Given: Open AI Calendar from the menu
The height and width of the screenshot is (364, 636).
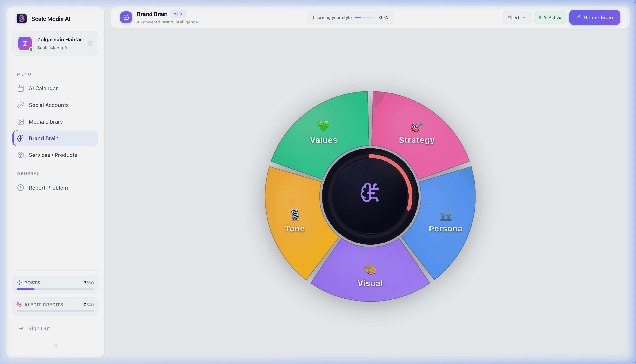Looking at the screenshot, I should (x=43, y=89).
